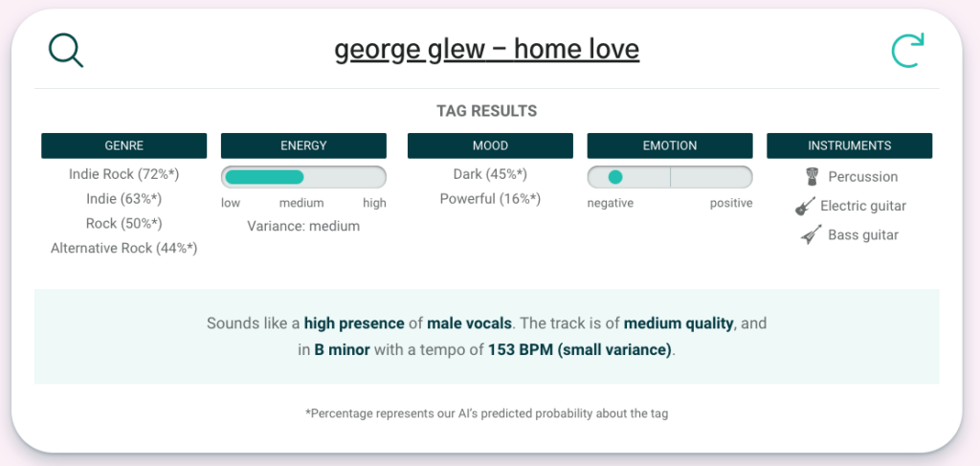The image size is (980, 466).
Task: Click the Powerful (16%*) mood tag
Action: [490, 198]
